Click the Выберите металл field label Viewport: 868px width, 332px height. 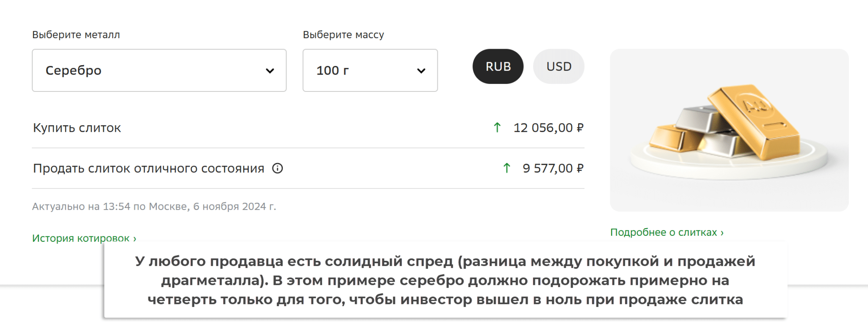coord(76,35)
